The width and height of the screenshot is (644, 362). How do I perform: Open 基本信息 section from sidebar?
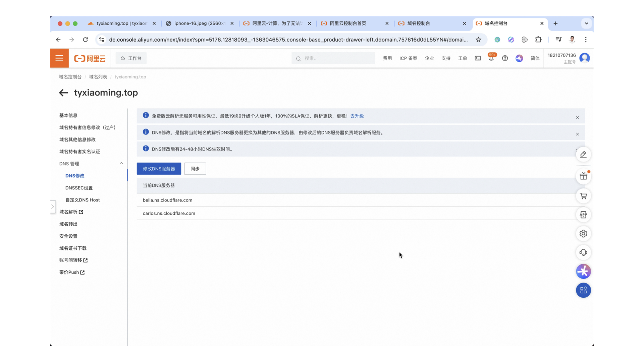pyautogui.click(x=68, y=115)
